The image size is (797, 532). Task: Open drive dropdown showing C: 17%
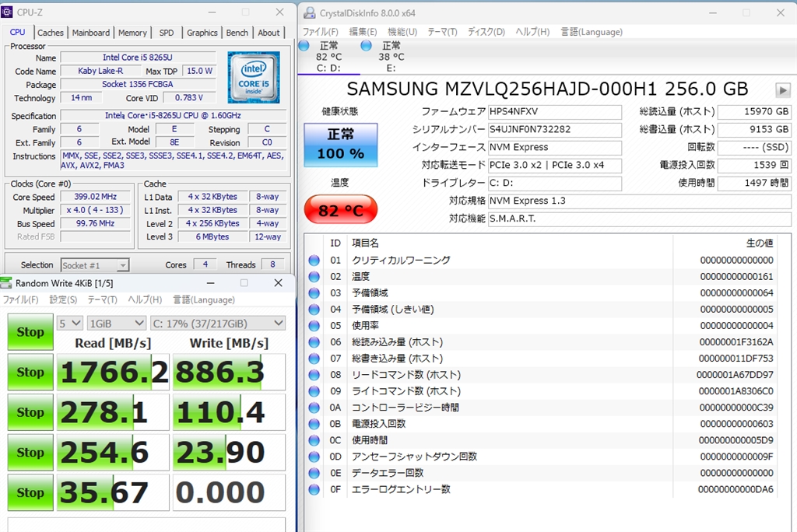[x=218, y=323]
